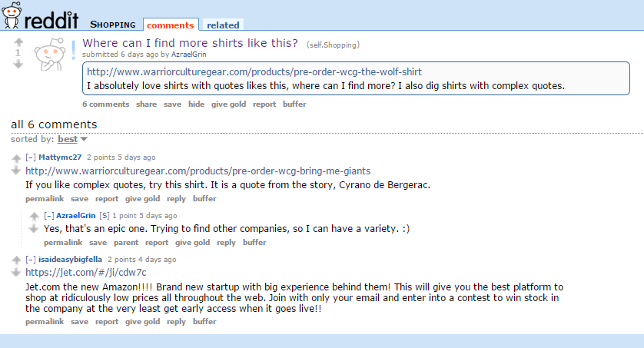Click the self-post thumbnail image
This screenshot has height=348, width=644.
(50, 54)
